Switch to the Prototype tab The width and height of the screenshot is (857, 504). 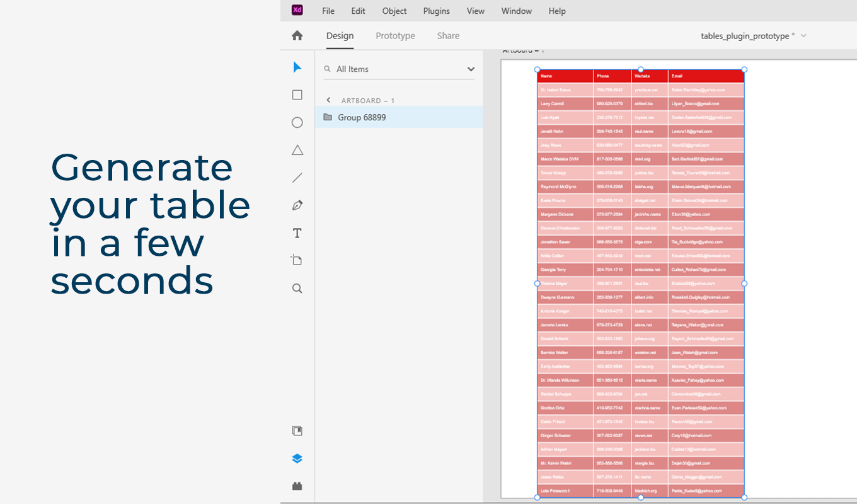point(395,36)
